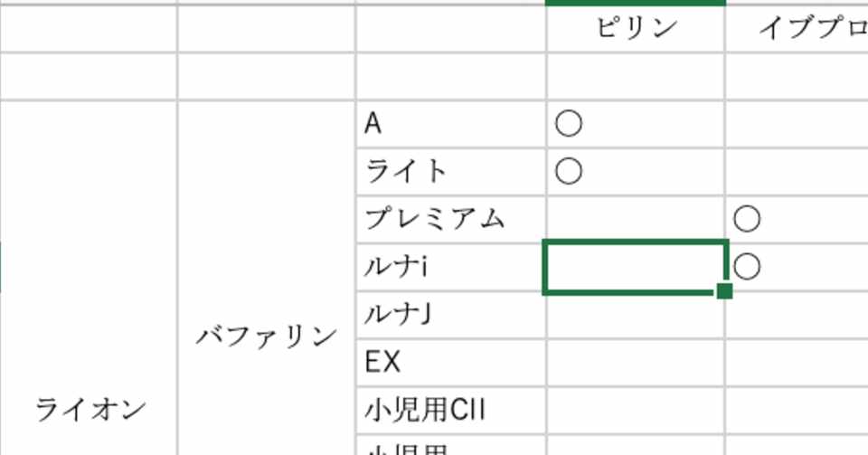Viewport: 868px width, 455px height.
Task: Select the empty ピリン cell for EX
Action: tap(636, 363)
